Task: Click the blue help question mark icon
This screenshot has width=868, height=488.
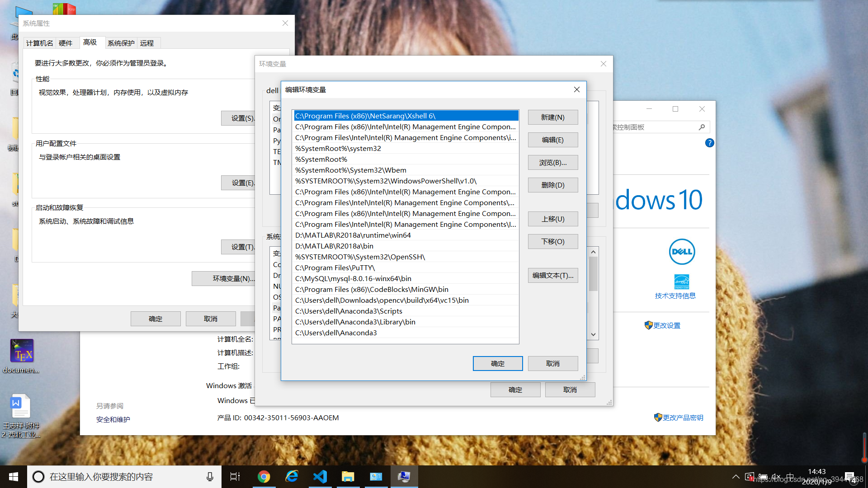Action: coord(709,143)
